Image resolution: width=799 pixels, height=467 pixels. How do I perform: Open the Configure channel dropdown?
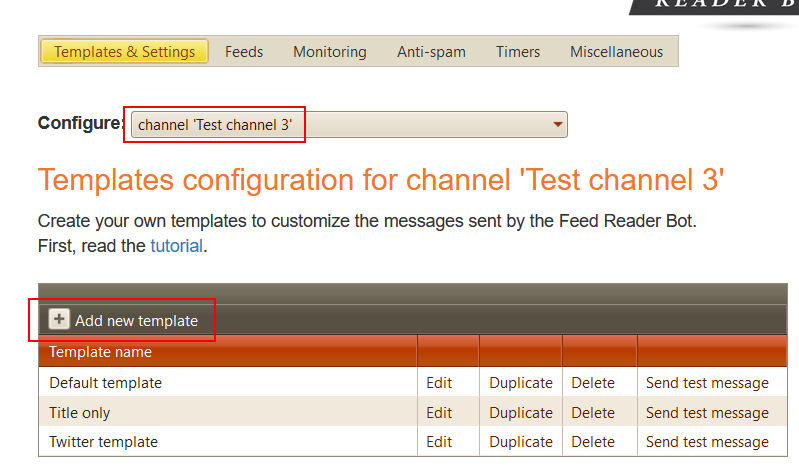pyautogui.click(x=347, y=125)
